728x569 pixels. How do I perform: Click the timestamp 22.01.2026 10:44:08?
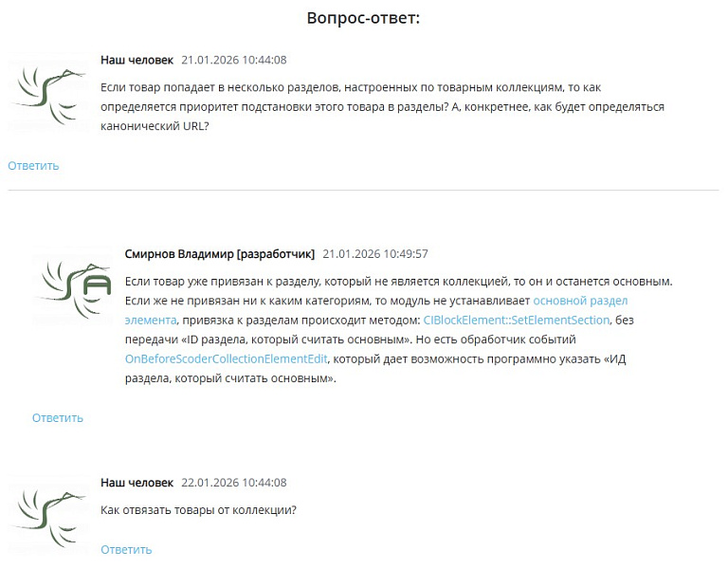click(234, 483)
